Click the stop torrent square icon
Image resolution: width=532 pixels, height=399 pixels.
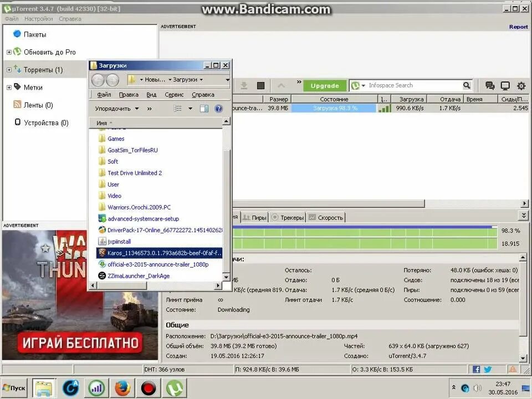(x=260, y=85)
